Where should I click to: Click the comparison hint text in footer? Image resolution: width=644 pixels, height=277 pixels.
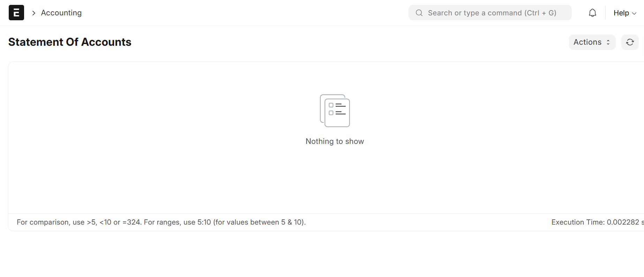(x=161, y=222)
